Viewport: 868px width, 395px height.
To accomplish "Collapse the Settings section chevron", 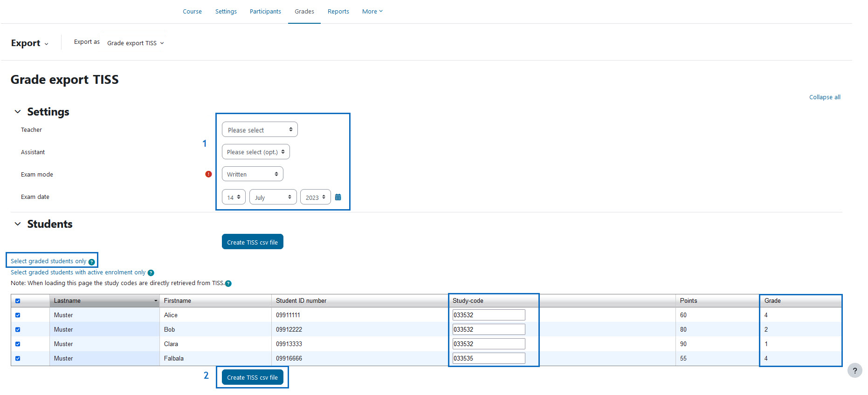I will (18, 112).
